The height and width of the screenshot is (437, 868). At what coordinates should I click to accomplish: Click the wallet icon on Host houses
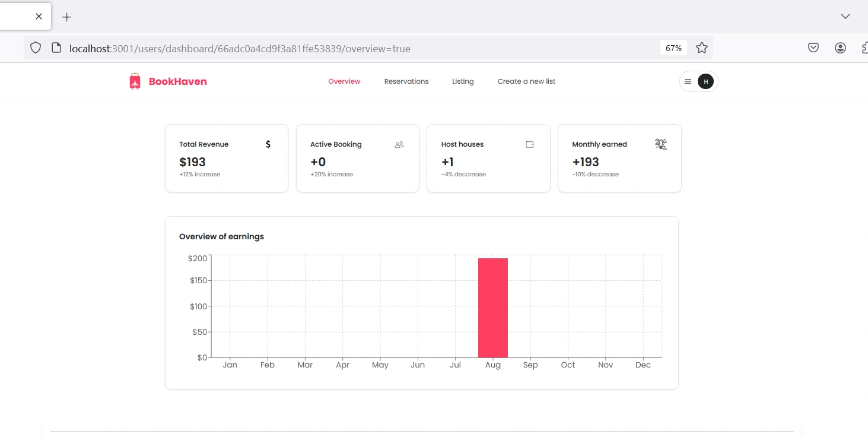(x=530, y=144)
